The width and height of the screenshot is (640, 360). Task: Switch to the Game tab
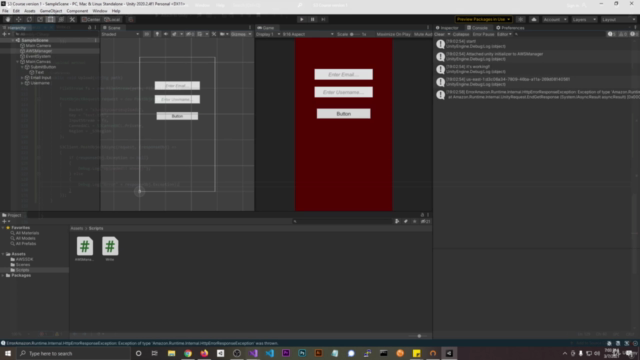tap(266, 28)
